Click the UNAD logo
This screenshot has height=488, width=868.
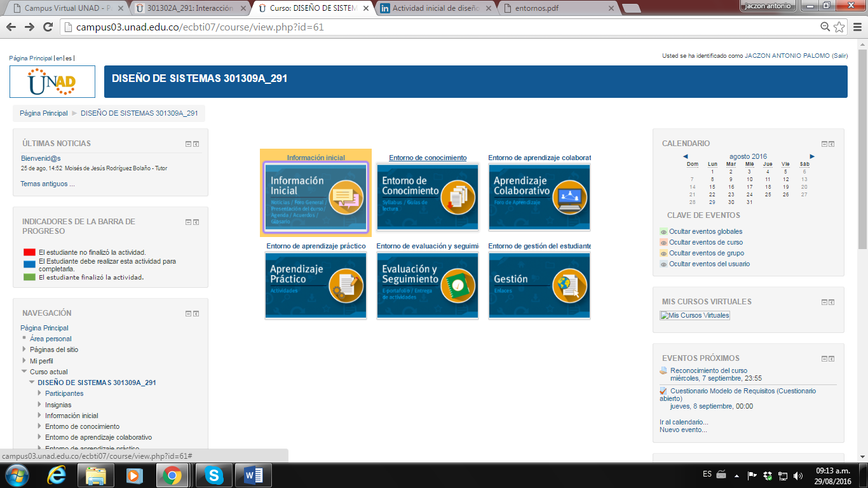point(52,81)
